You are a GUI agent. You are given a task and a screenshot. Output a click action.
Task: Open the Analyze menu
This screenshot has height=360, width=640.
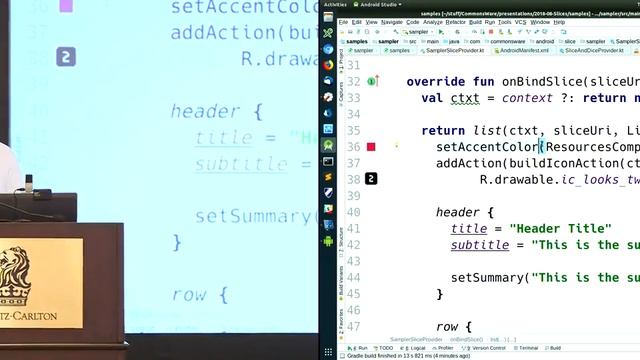pos(433,22)
